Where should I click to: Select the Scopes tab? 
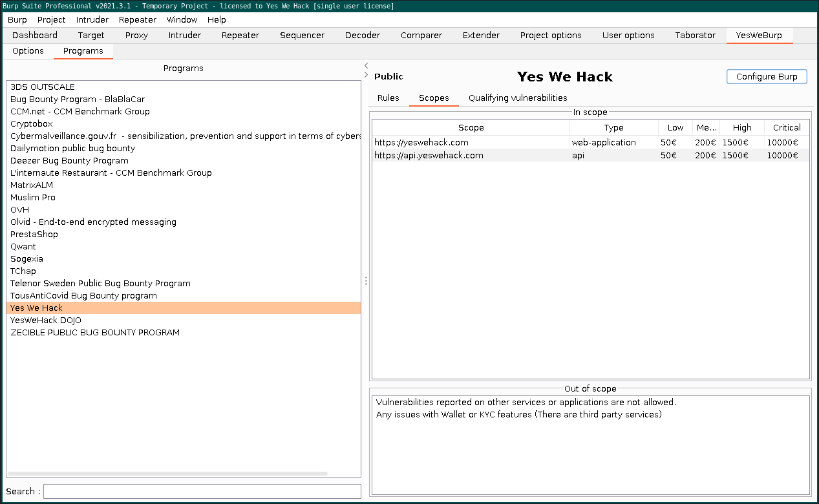click(x=434, y=98)
